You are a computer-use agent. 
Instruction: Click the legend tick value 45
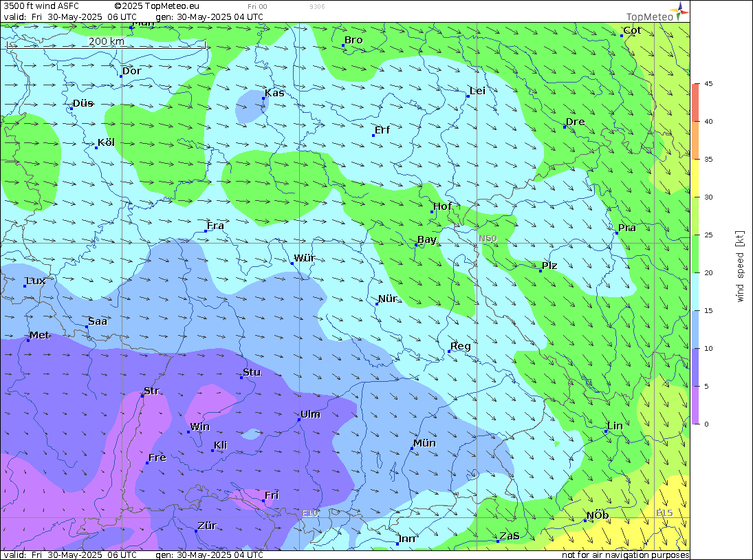coord(708,83)
